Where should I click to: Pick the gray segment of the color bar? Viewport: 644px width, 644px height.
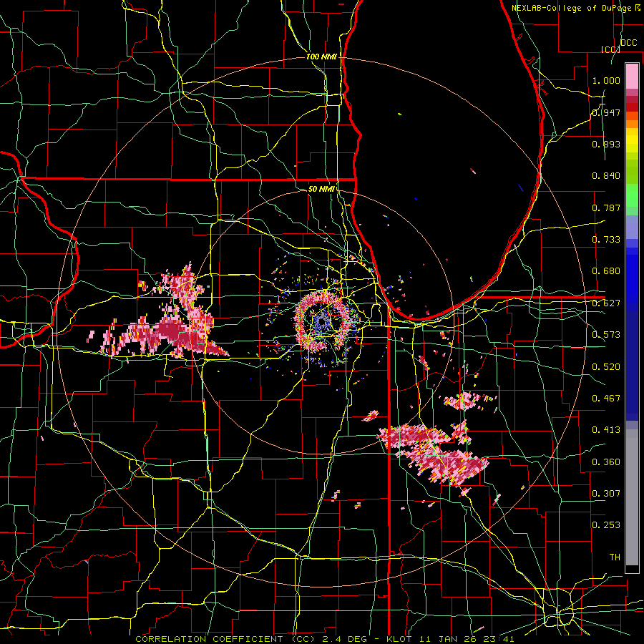[x=632, y=497]
